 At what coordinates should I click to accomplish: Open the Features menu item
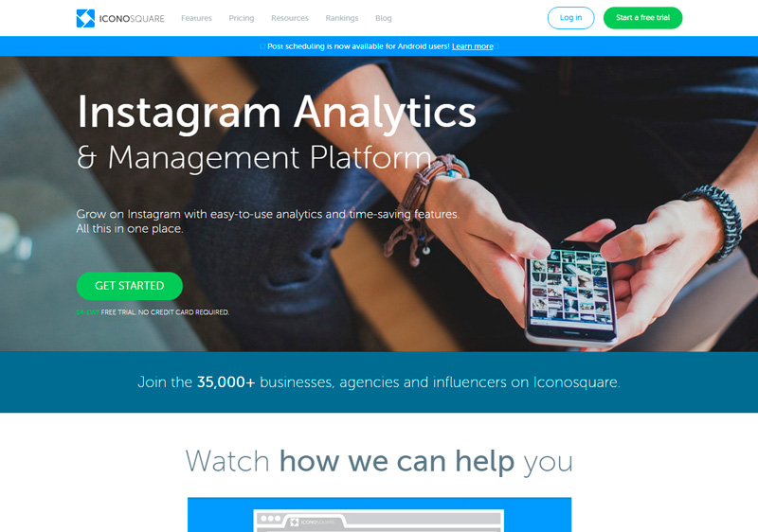click(x=196, y=18)
